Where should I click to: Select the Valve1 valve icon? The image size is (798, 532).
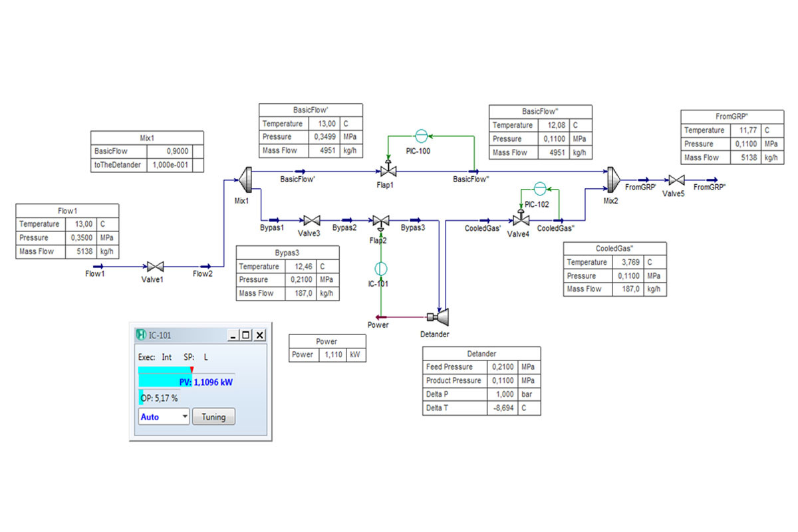click(x=156, y=266)
